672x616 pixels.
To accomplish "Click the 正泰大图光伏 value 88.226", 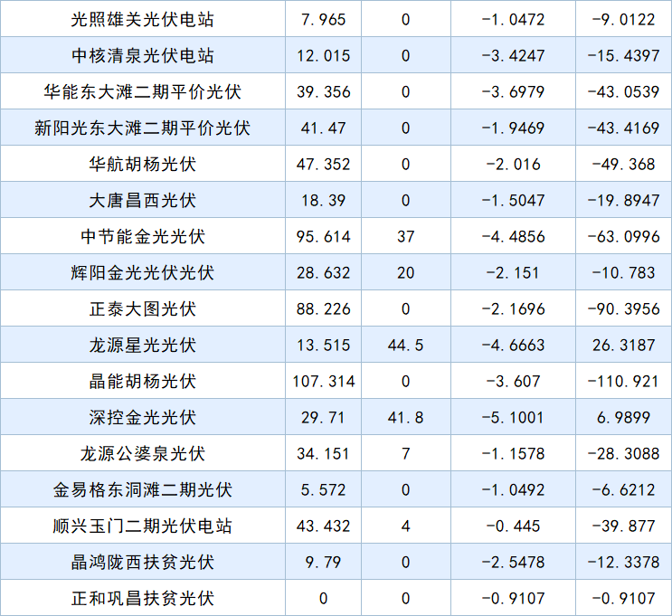I will click(x=323, y=308).
